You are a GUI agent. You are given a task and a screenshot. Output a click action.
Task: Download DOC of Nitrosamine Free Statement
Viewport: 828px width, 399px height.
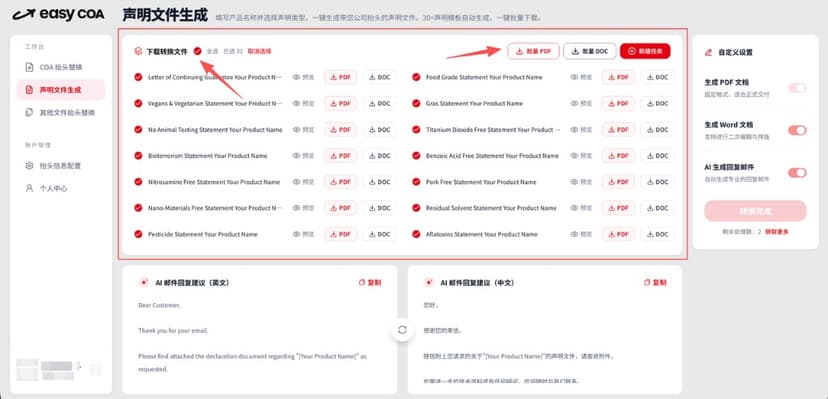click(380, 182)
